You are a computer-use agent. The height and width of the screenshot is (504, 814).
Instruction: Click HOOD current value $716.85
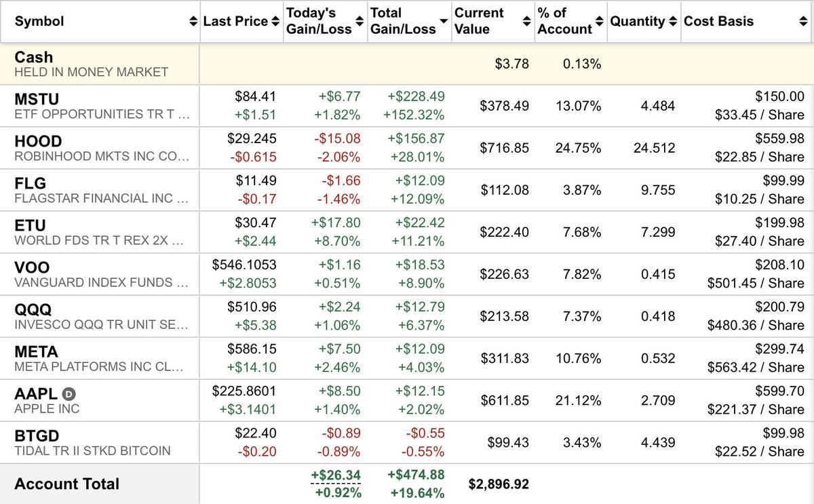[x=505, y=148]
